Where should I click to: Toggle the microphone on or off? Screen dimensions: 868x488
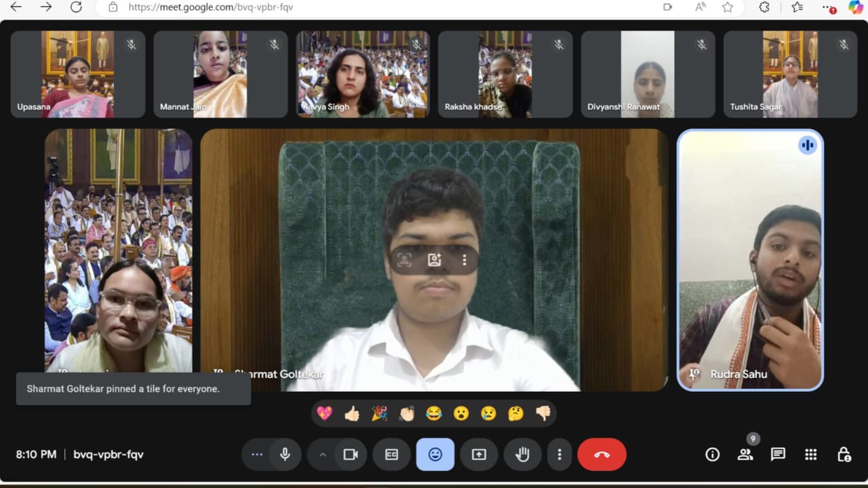pyautogui.click(x=285, y=455)
